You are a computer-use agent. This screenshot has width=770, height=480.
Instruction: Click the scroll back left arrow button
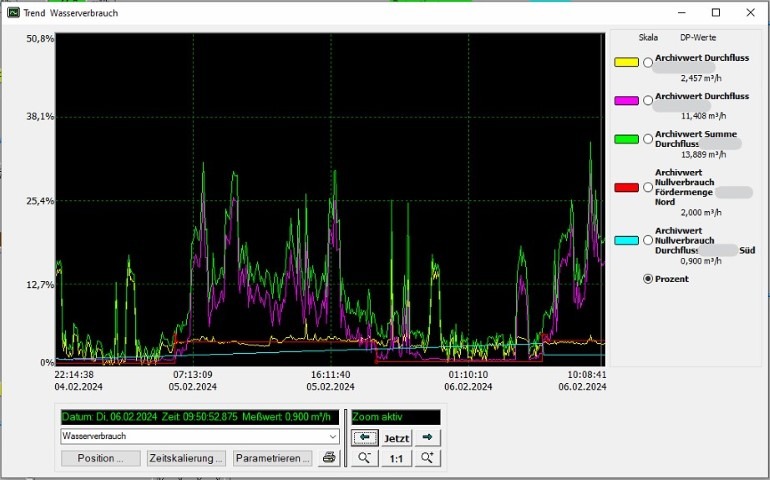(364, 437)
